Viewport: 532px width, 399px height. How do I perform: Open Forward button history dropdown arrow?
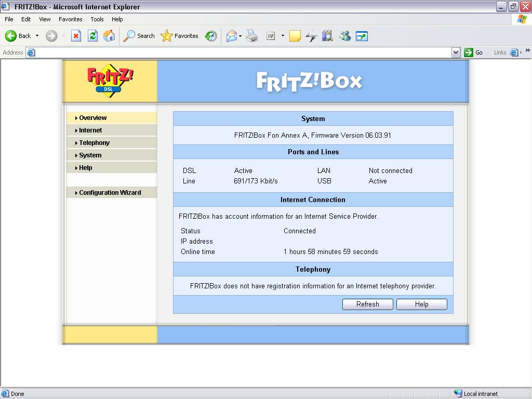63,36
